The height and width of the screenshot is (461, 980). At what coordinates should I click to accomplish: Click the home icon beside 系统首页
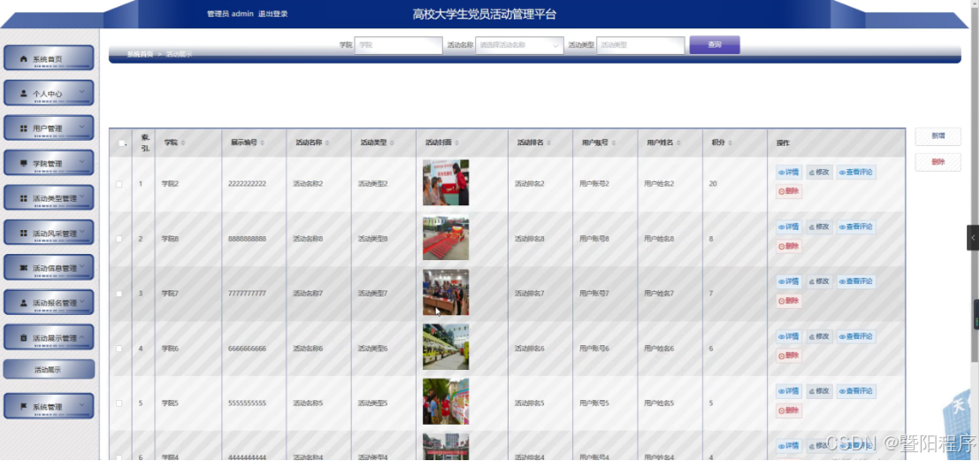click(x=24, y=58)
